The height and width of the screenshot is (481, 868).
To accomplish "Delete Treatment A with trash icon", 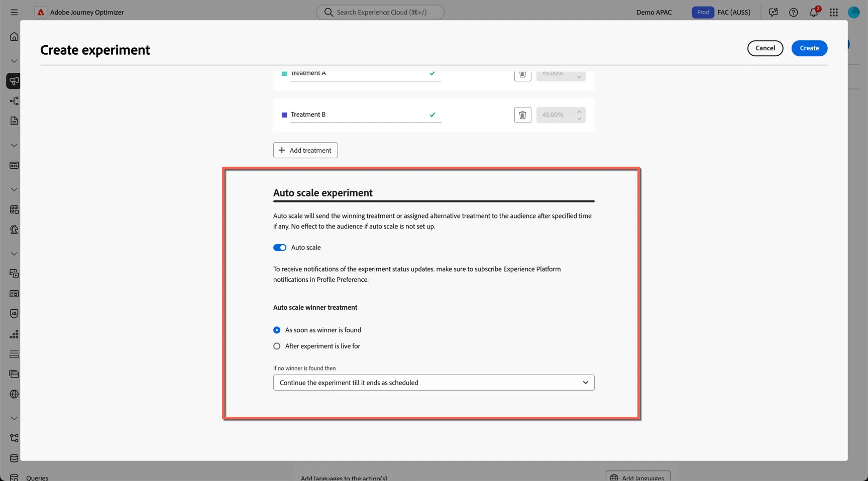I will [x=522, y=74].
